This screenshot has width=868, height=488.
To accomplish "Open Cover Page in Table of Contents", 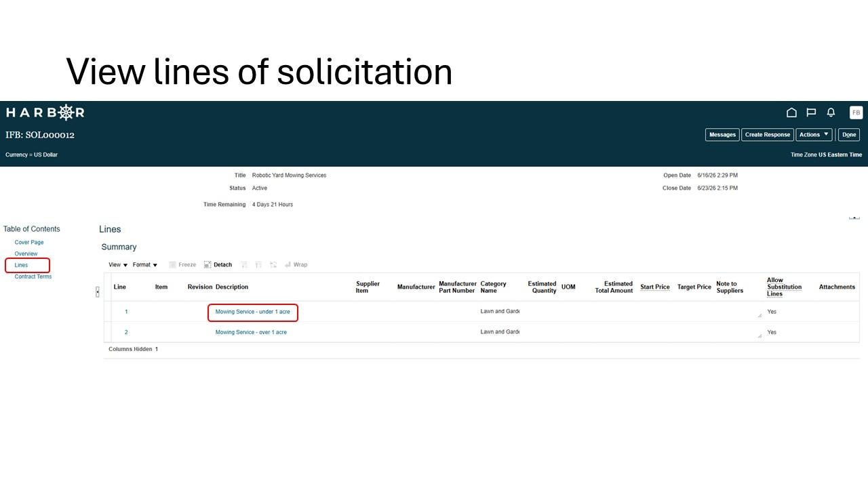I will point(29,243).
